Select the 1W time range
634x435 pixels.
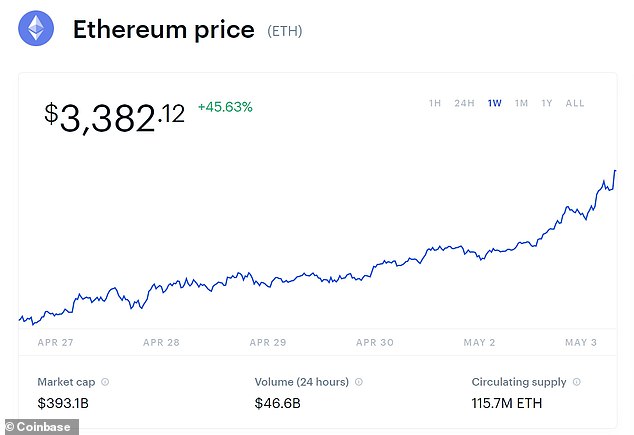[494, 103]
